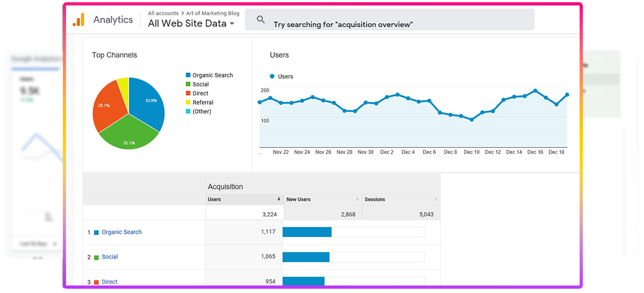Click the Referral legend yellow swatch
The height and width of the screenshot is (293, 644).
click(x=188, y=102)
